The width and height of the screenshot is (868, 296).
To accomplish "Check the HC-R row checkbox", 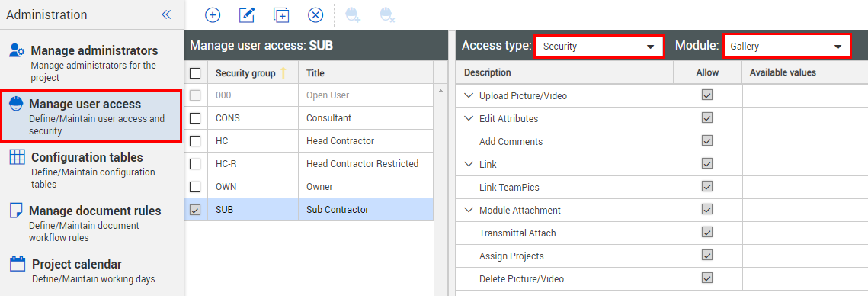I will pyautogui.click(x=195, y=164).
